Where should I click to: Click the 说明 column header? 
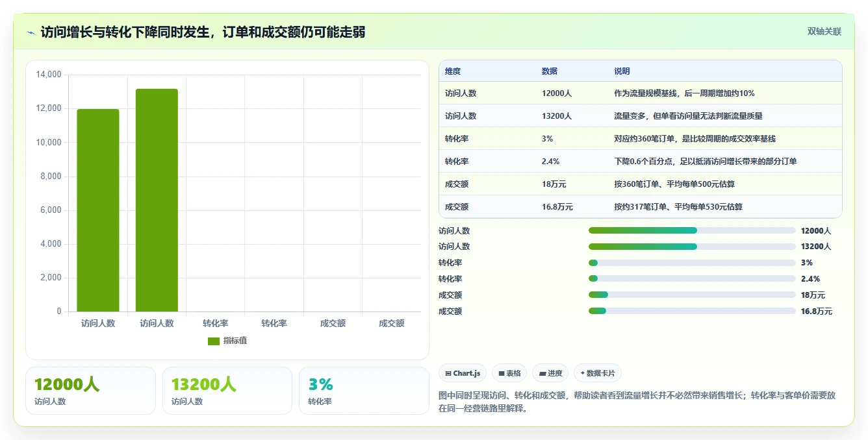(x=622, y=71)
